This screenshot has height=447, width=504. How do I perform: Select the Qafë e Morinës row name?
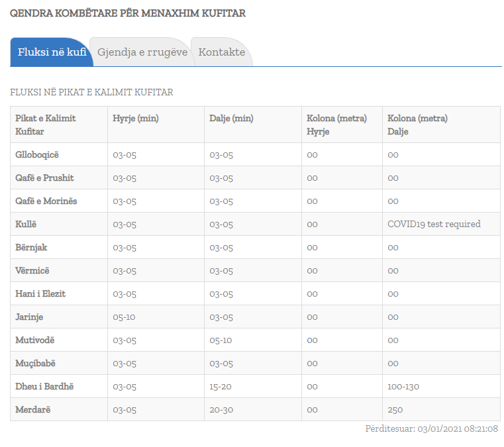(x=46, y=201)
